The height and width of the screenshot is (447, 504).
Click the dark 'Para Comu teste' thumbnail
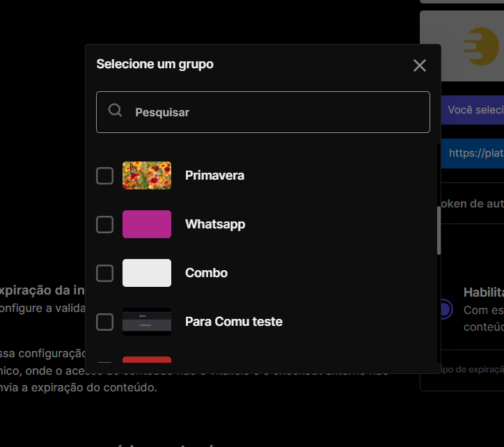coord(147,322)
